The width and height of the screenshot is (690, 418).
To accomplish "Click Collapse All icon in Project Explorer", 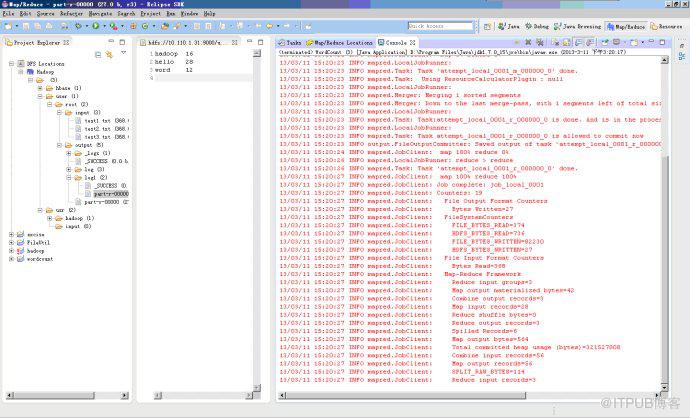I will click(x=98, y=55).
